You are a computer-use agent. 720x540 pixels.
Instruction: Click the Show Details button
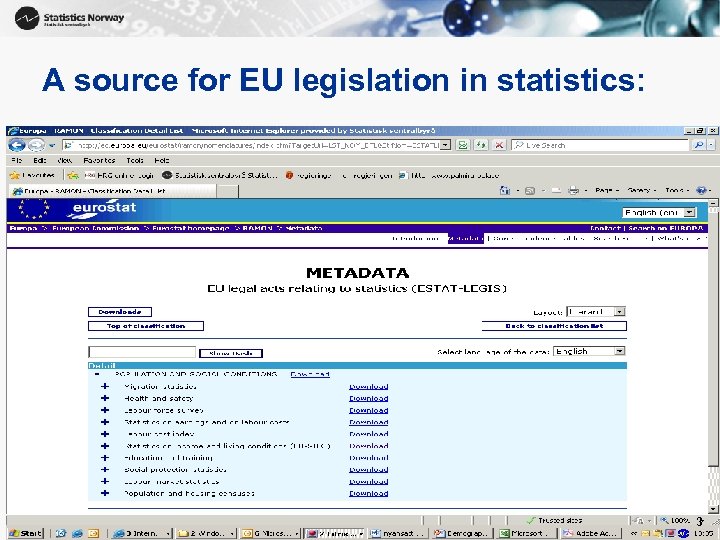click(231, 353)
